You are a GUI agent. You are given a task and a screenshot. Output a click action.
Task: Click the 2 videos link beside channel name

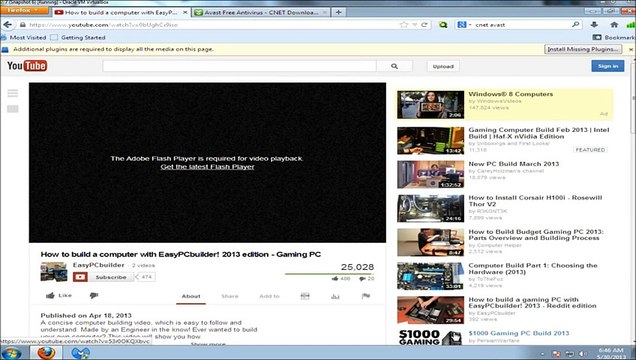pyautogui.click(x=143, y=265)
